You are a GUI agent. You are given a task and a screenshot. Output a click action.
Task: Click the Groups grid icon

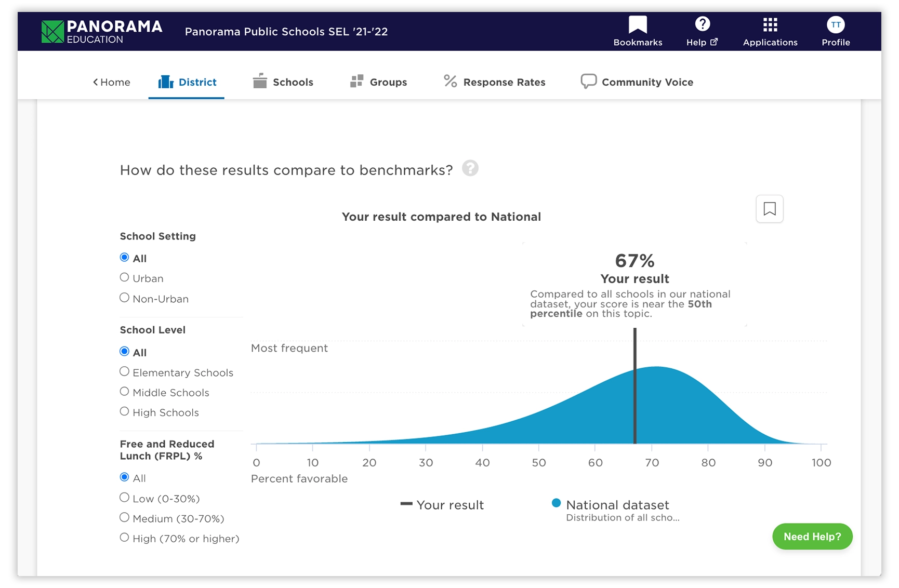356,81
